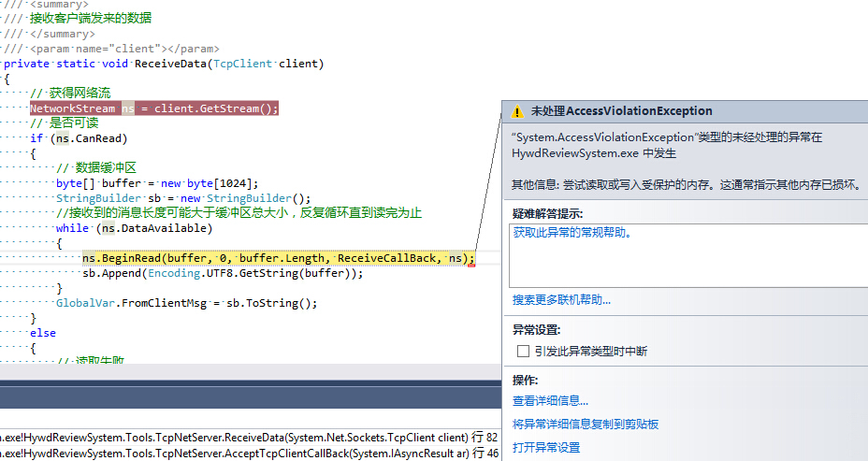Viewport: 868px width, 461px height.
Task: Click the param name="client" doc comment
Action: click(x=111, y=49)
